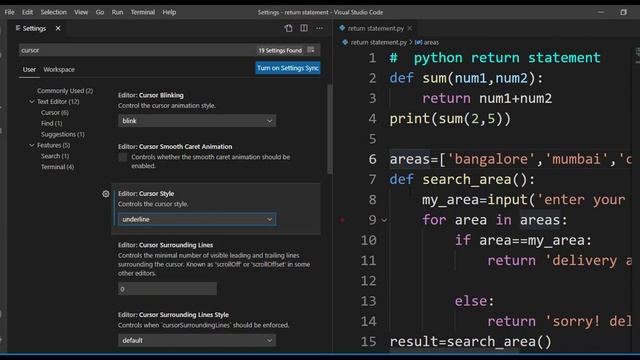Click Turn on Settings Sync button

(x=288, y=68)
